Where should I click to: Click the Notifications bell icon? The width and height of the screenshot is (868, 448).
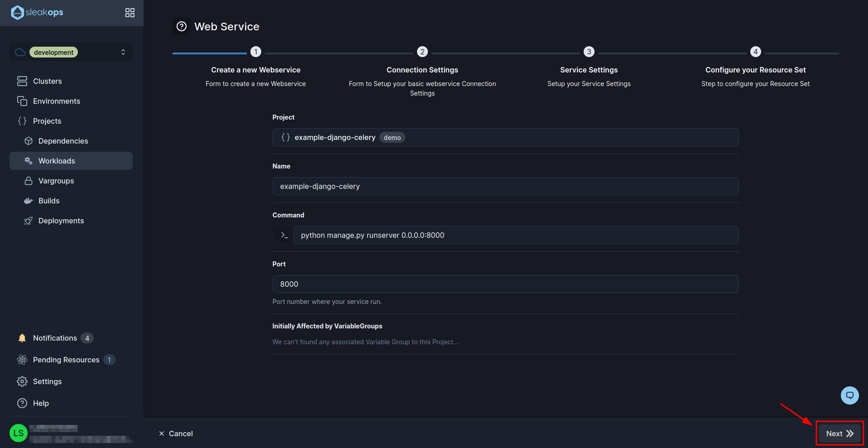[x=22, y=338]
